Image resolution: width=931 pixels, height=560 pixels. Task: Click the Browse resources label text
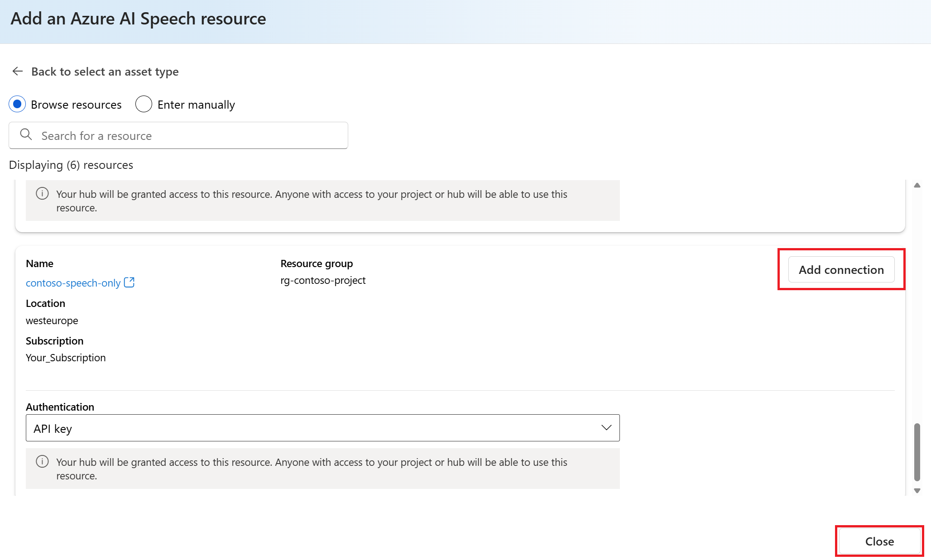(x=76, y=105)
